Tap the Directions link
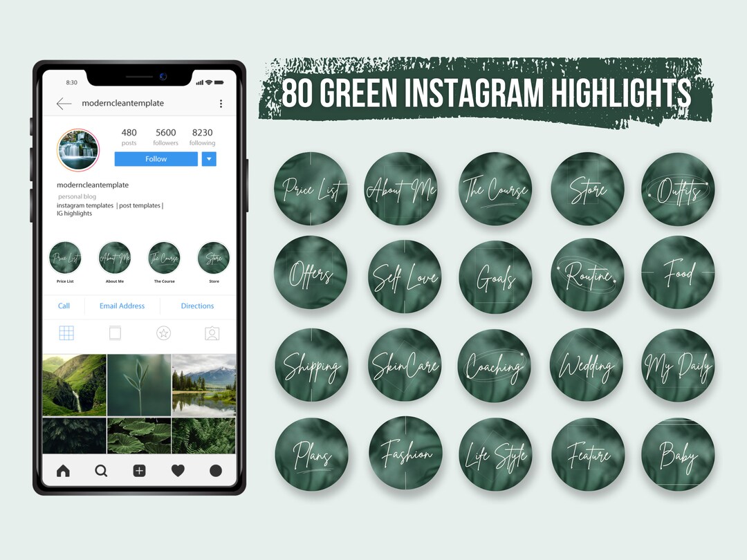This screenshot has width=747, height=560. tap(197, 306)
